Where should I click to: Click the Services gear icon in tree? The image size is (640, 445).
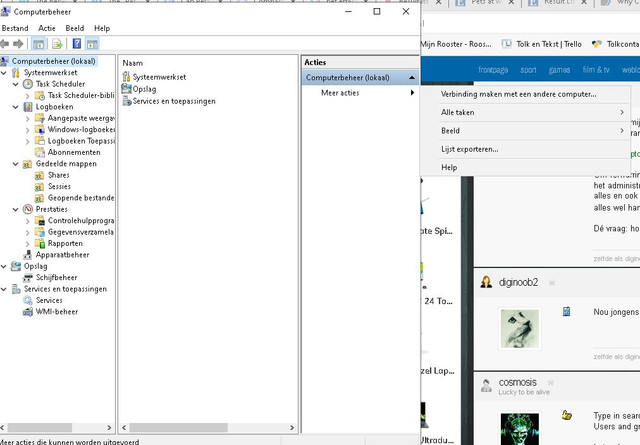point(28,300)
